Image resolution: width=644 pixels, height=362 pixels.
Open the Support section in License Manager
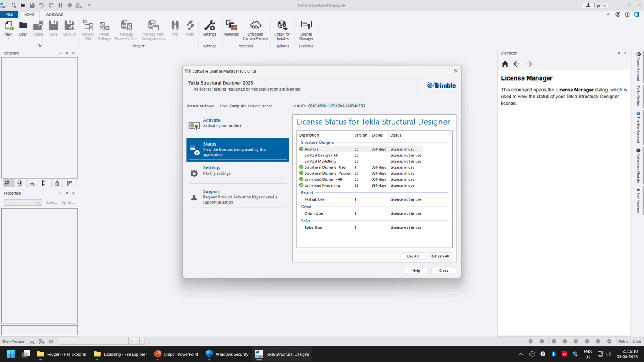pos(238,197)
